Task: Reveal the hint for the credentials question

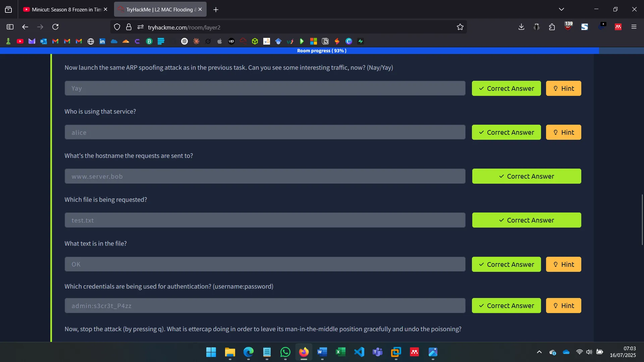Action: pyautogui.click(x=563, y=305)
